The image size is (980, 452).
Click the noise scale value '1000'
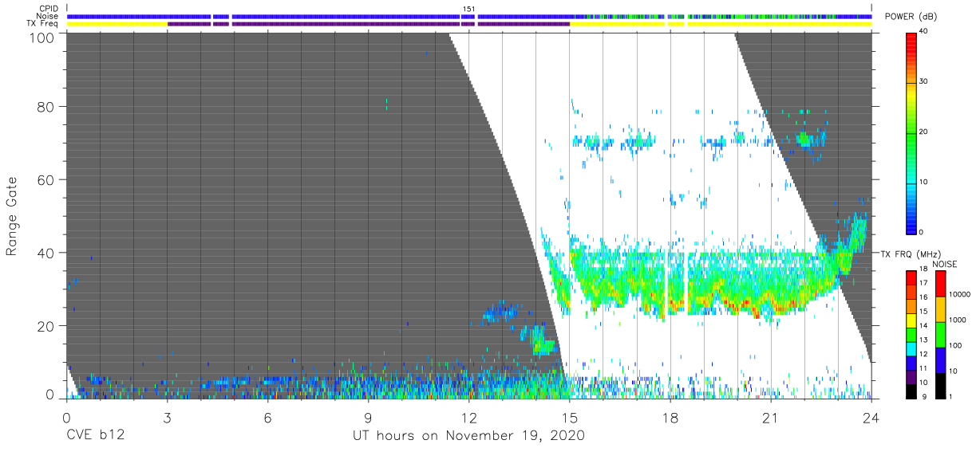(x=958, y=319)
